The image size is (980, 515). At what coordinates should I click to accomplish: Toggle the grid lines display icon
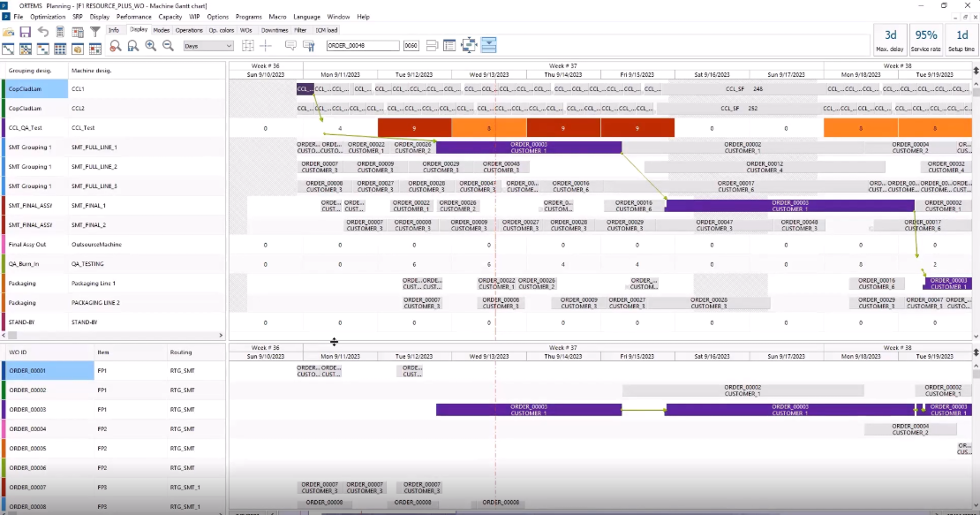click(x=248, y=45)
